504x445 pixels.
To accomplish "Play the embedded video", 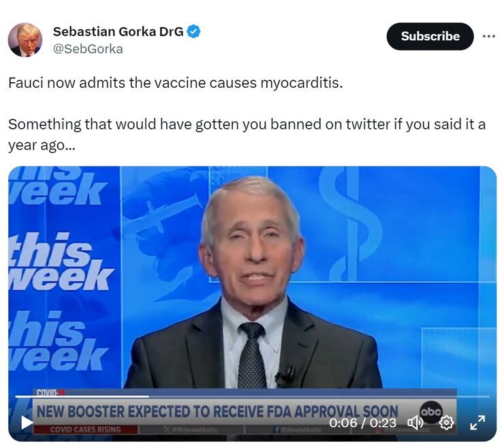I will (x=27, y=423).
